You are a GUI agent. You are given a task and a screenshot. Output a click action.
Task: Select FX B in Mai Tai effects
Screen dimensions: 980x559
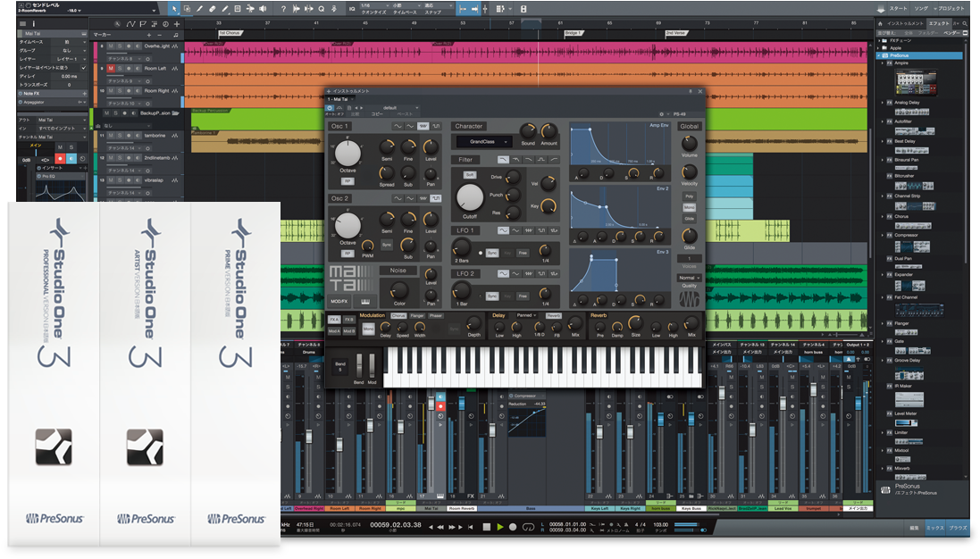pyautogui.click(x=348, y=319)
